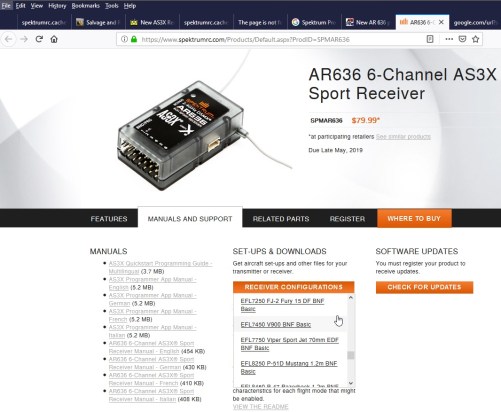Select the MANUALS AND SUPPORT tab
Image resolution: width=501 pixels, height=412 pixels.
(190, 219)
